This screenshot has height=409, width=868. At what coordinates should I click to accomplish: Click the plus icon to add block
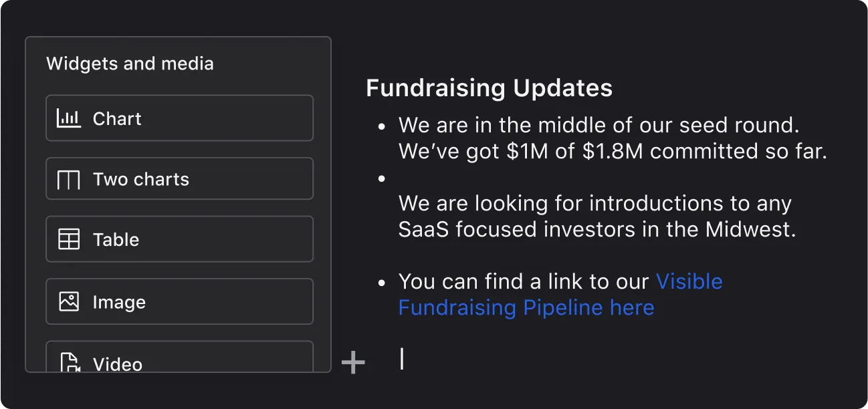[x=353, y=362]
